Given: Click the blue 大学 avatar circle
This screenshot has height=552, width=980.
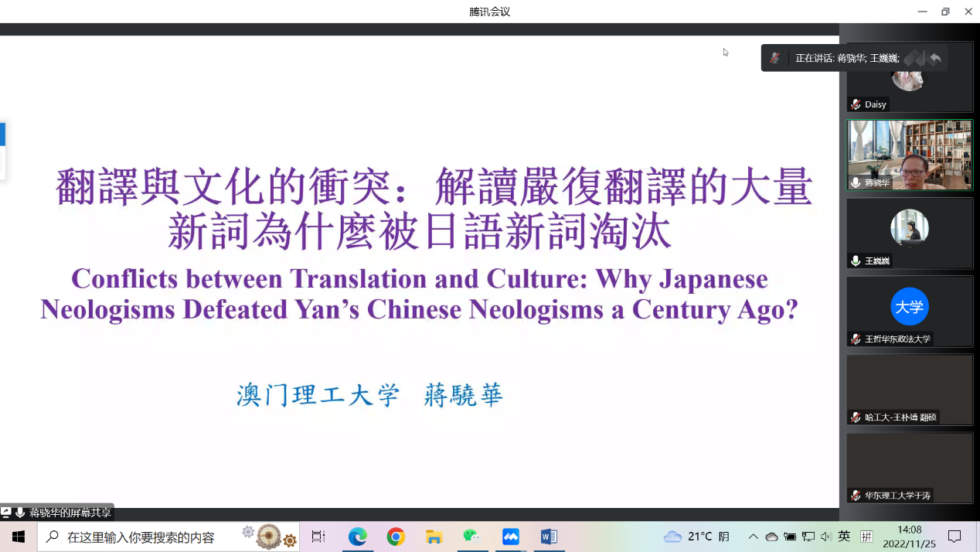Looking at the screenshot, I should click(909, 306).
